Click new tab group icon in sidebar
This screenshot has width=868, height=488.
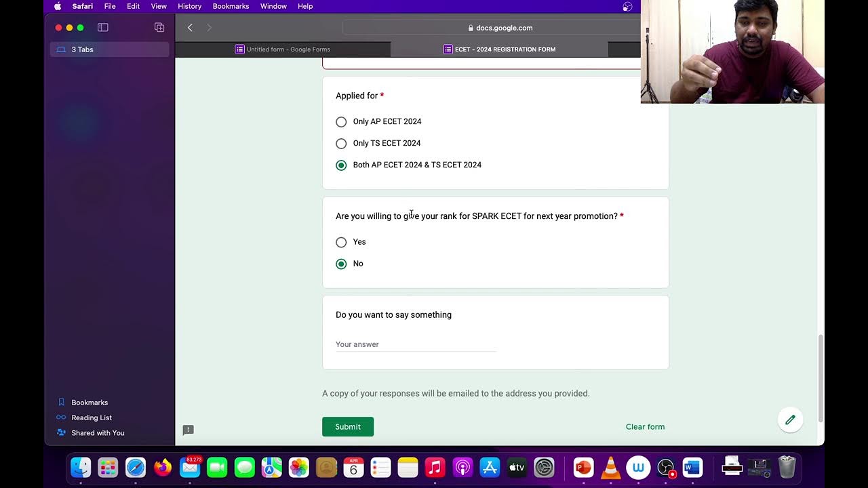click(x=159, y=27)
